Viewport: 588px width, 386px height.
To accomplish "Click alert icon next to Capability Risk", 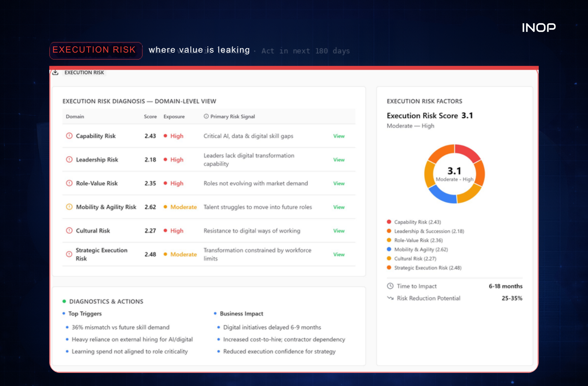I will (x=69, y=136).
